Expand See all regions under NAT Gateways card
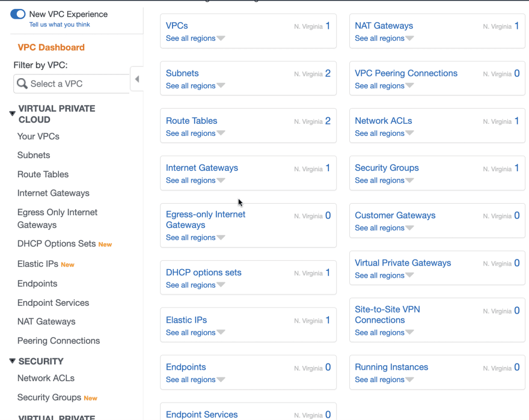Viewport: 529px width, 420px height. click(x=384, y=38)
